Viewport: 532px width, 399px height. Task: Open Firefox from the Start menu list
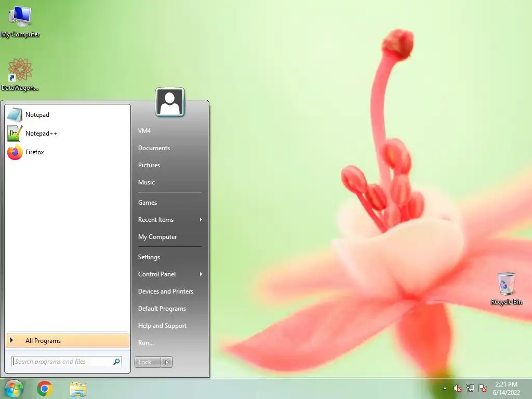[68, 152]
